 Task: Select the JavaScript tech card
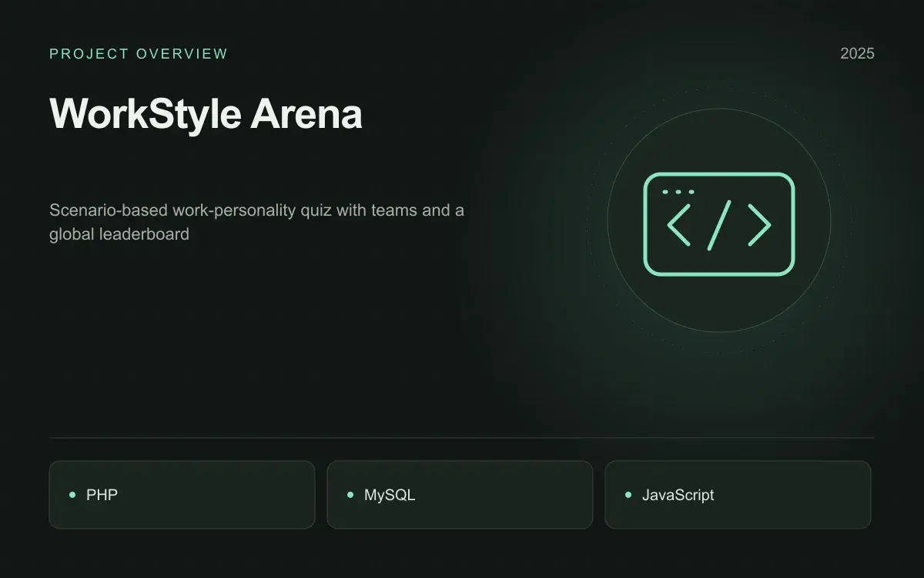738,495
